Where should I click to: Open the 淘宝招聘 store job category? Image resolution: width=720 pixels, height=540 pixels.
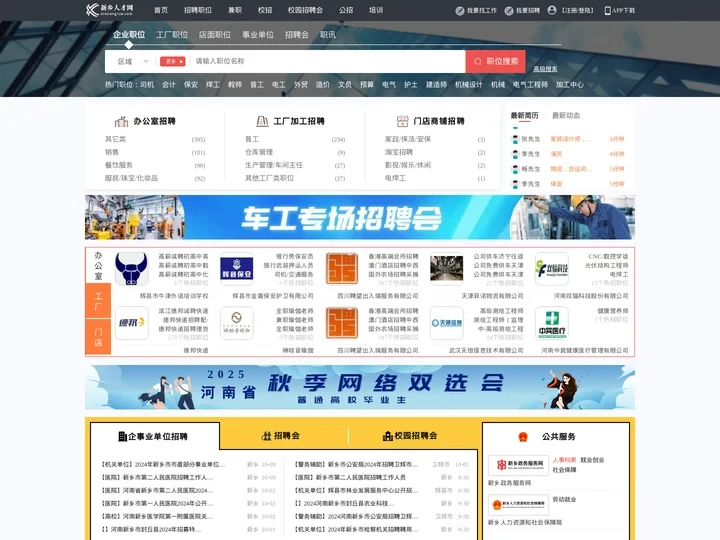tap(399, 152)
